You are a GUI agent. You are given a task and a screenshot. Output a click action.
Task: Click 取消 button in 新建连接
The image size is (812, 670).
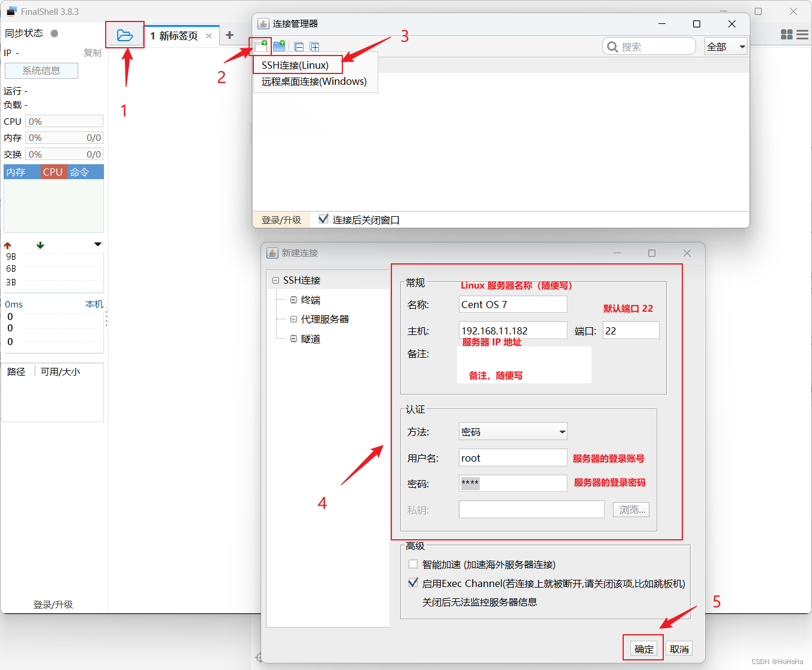pos(679,649)
